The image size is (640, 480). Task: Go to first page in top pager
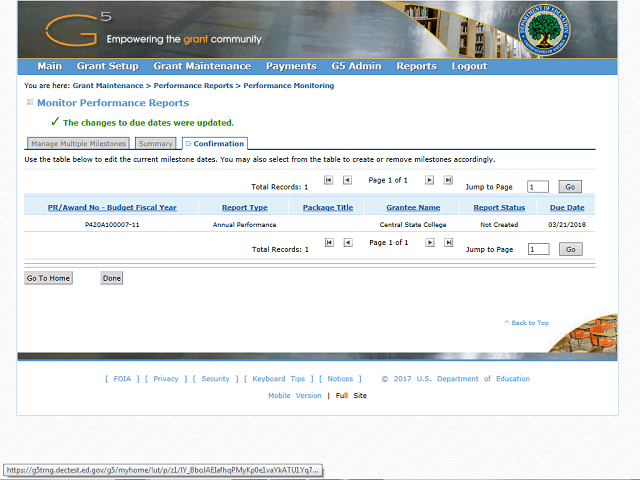tap(328, 180)
